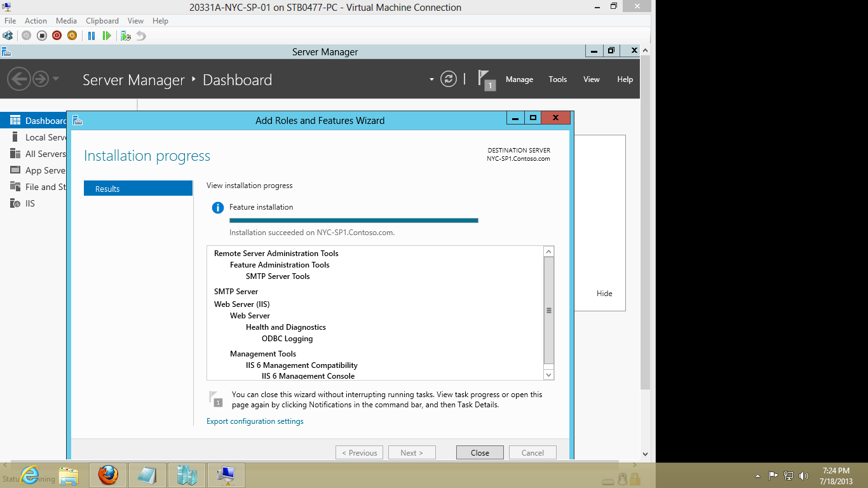Open the File menu of Virtual Machine Connection
This screenshot has width=868, height=488.
coord(10,21)
